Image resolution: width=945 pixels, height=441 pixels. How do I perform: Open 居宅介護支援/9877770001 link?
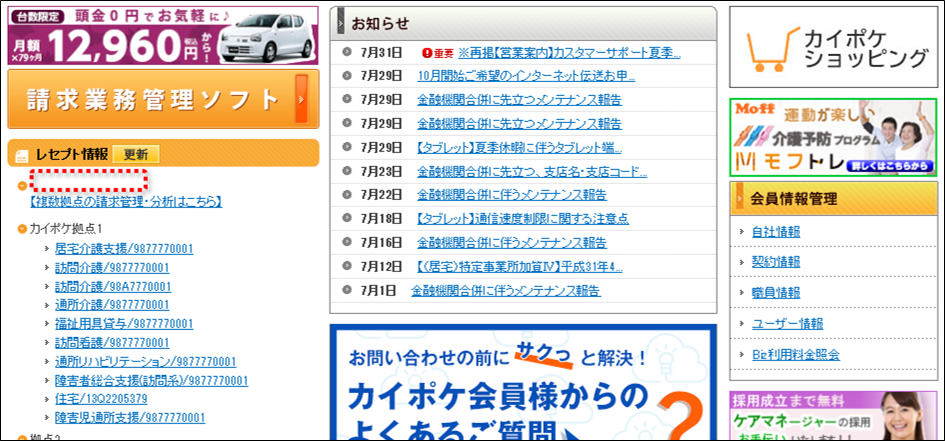coord(124,248)
